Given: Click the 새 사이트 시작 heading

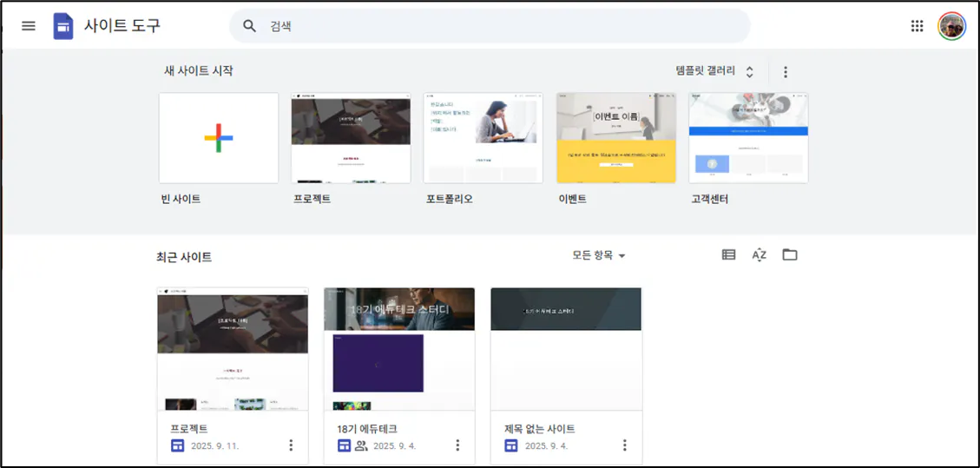Looking at the screenshot, I should [x=199, y=70].
